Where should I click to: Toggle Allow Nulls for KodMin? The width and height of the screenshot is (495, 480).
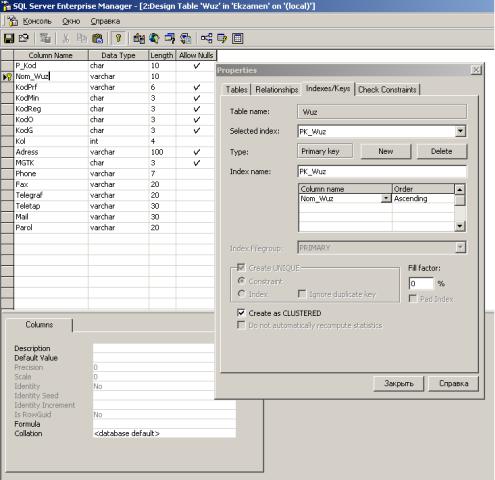[197, 98]
